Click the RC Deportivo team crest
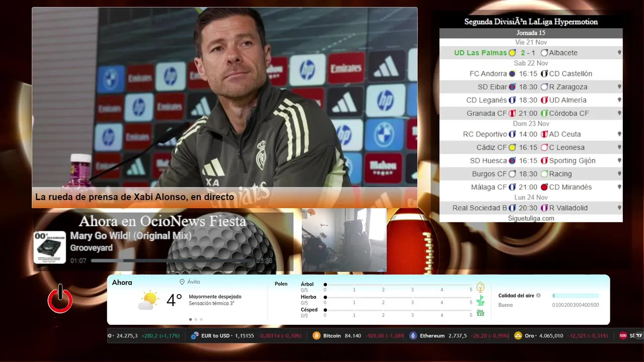 pyautogui.click(x=512, y=134)
